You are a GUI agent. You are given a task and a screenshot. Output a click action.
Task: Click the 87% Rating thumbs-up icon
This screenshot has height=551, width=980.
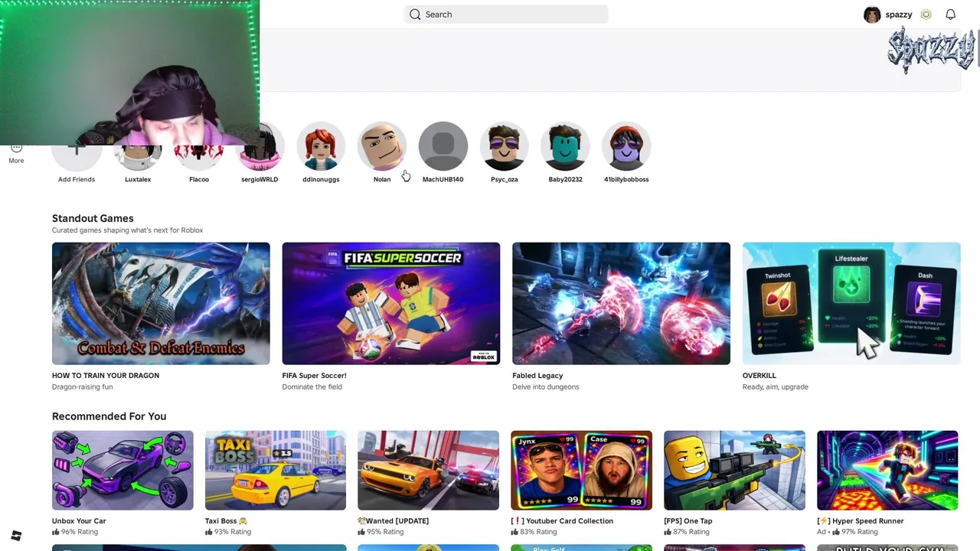(x=668, y=532)
